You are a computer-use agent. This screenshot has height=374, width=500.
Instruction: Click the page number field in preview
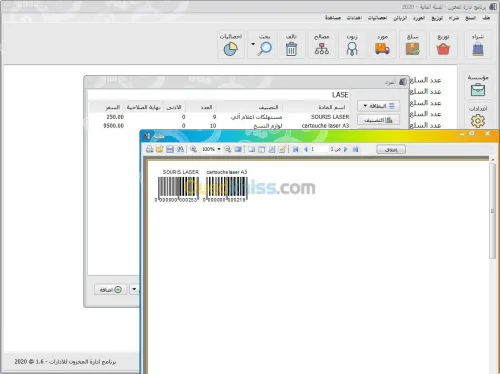(x=318, y=149)
